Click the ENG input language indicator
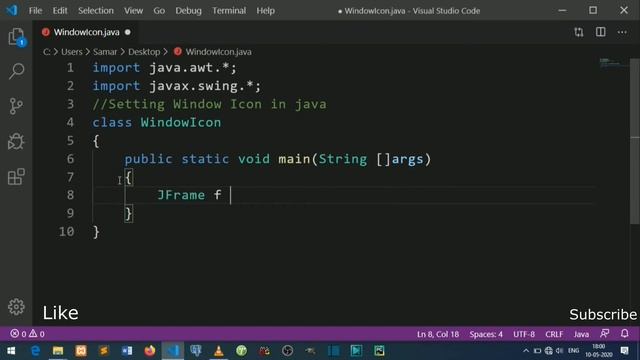 click(x=573, y=351)
